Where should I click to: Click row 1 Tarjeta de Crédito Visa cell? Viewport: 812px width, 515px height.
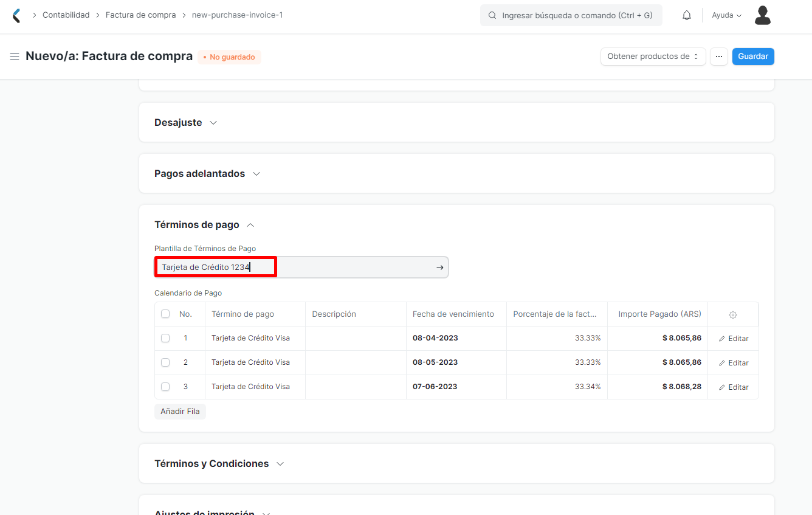[255, 338]
